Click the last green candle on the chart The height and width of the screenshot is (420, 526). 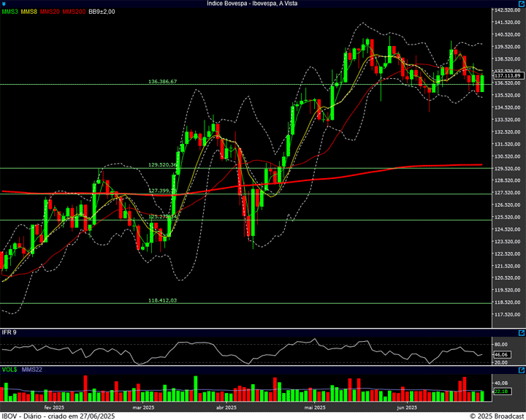[482, 83]
